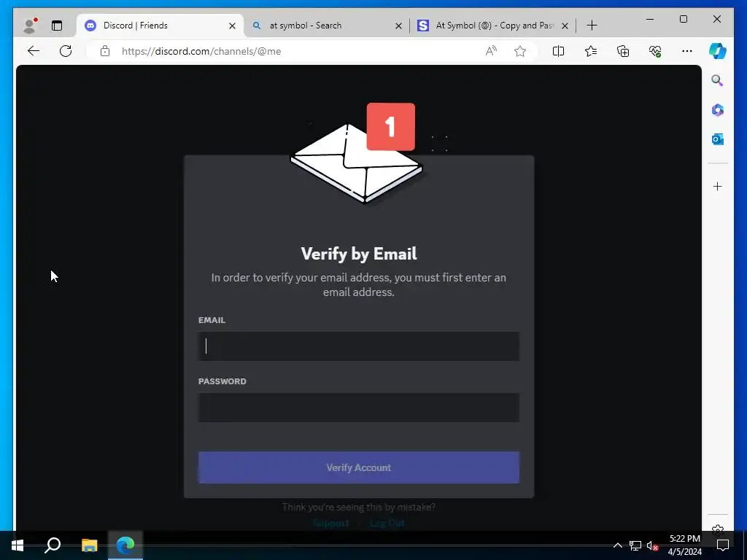Open the Edge profile menu

tap(30, 26)
